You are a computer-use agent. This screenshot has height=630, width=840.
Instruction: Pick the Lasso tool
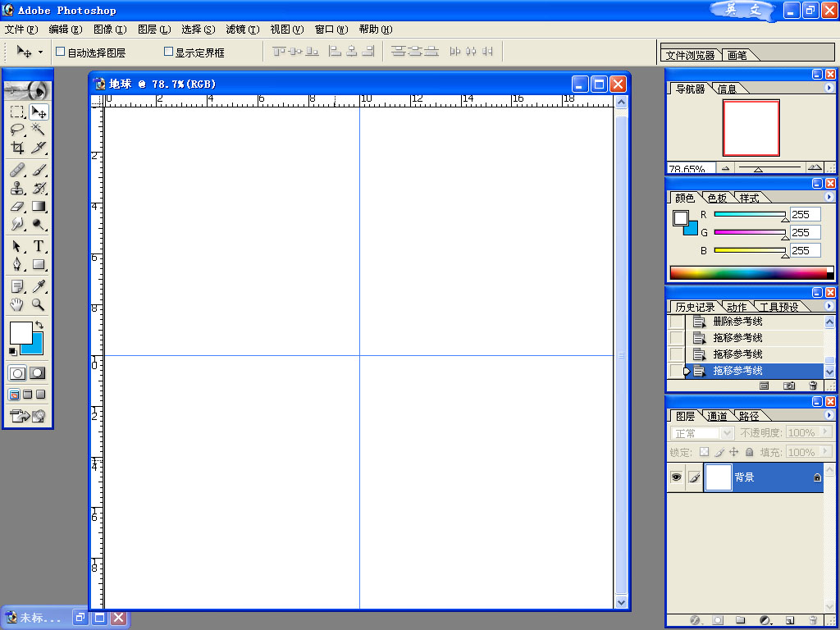coord(17,129)
